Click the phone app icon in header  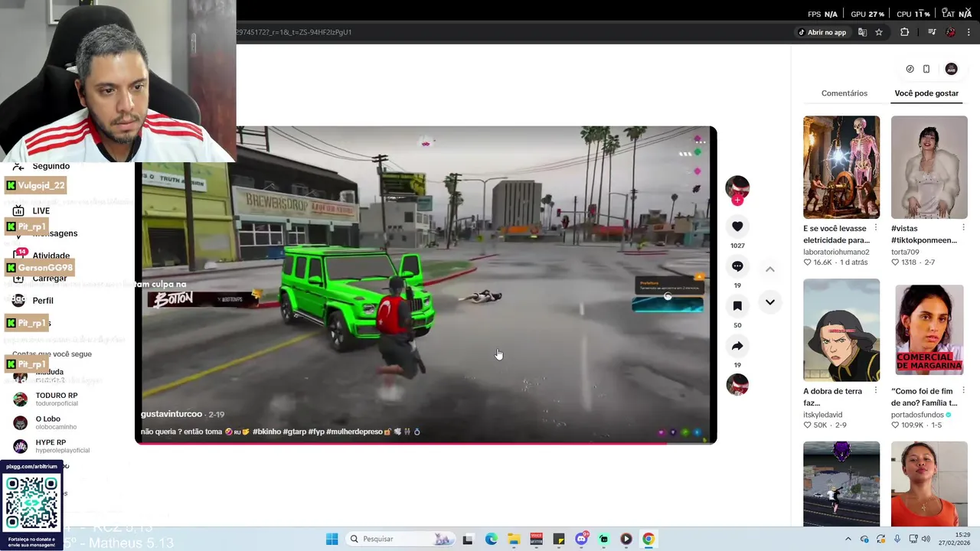[926, 69]
